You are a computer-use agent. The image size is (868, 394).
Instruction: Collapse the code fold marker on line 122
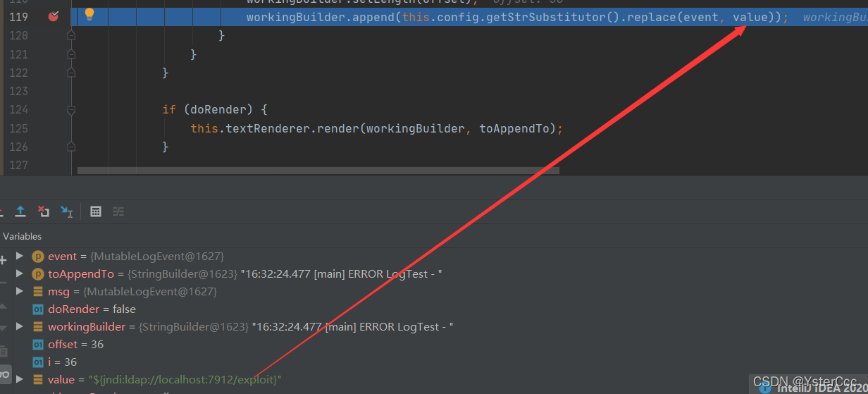[71, 73]
